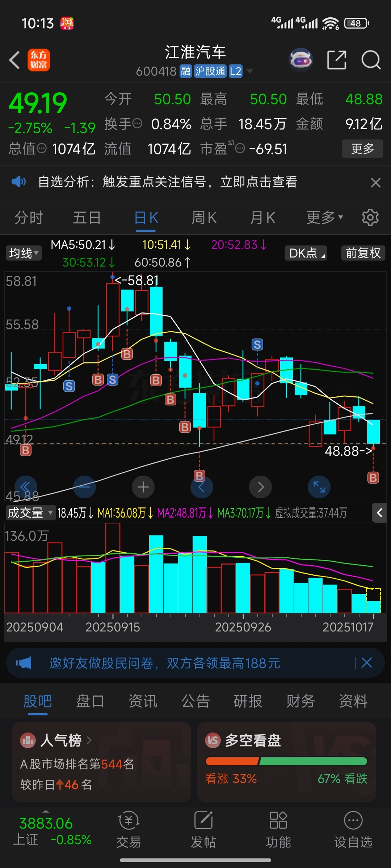Open chart settings gear icon
391x868 pixels.
coord(370,217)
